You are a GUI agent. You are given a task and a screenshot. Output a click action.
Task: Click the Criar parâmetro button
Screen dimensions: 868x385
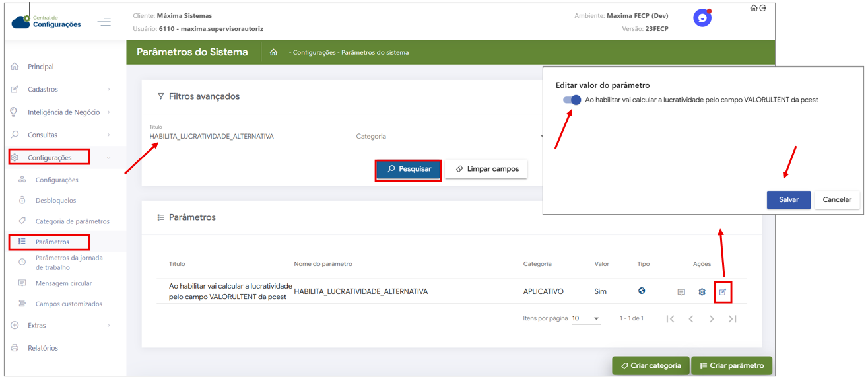pyautogui.click(x=731, y=365)
